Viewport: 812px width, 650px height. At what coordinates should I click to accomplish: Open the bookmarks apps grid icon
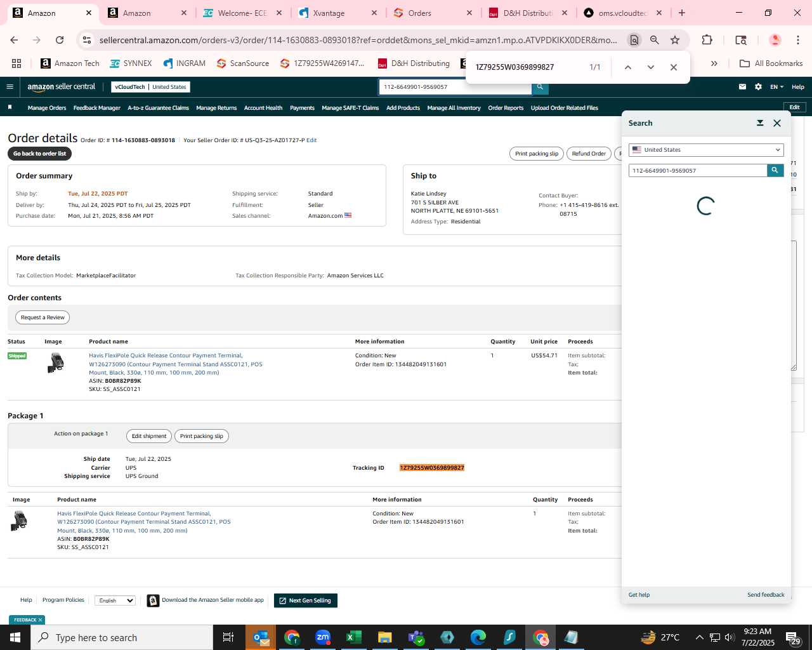(16, 63)
